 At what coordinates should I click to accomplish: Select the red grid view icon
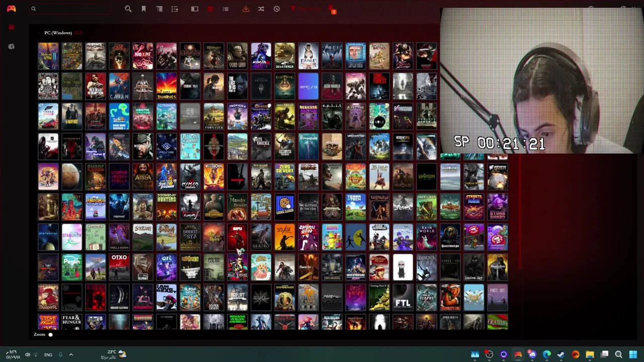point(210,9)
